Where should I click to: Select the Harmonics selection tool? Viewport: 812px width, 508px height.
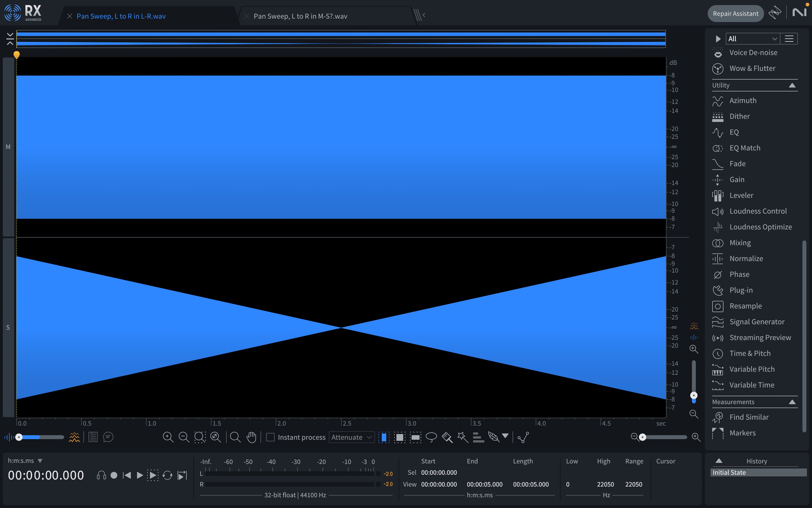[478, 437]
